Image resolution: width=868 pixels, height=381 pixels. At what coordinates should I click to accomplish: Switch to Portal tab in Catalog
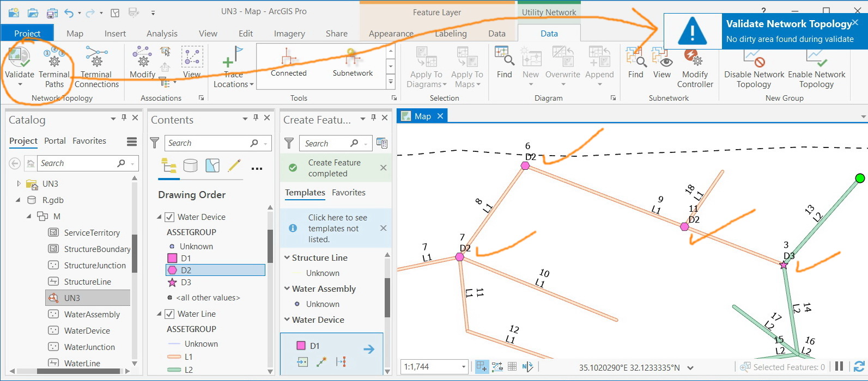(55, 140)
